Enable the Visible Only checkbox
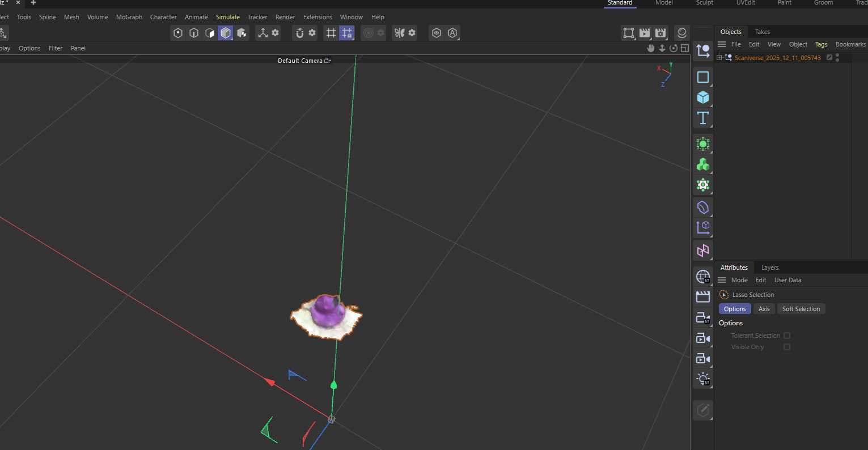The height and width of the screenshot is (450, 868). [x=787, y=347]
